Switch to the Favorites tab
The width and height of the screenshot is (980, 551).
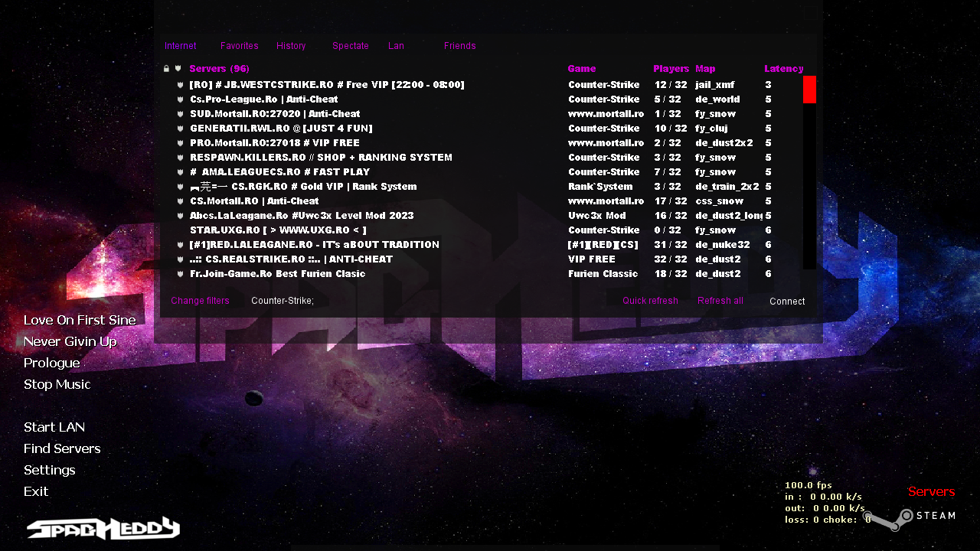tap(239, 46)
